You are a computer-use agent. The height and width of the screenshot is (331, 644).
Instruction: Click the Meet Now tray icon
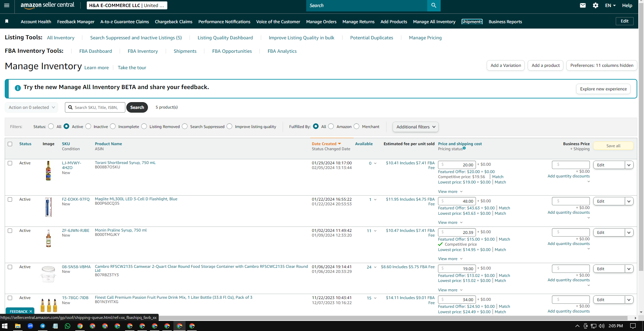pos(586,326)
